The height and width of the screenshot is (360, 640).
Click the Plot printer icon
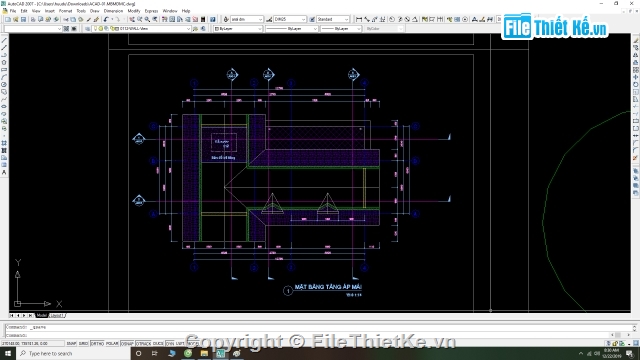coord(33,19)
